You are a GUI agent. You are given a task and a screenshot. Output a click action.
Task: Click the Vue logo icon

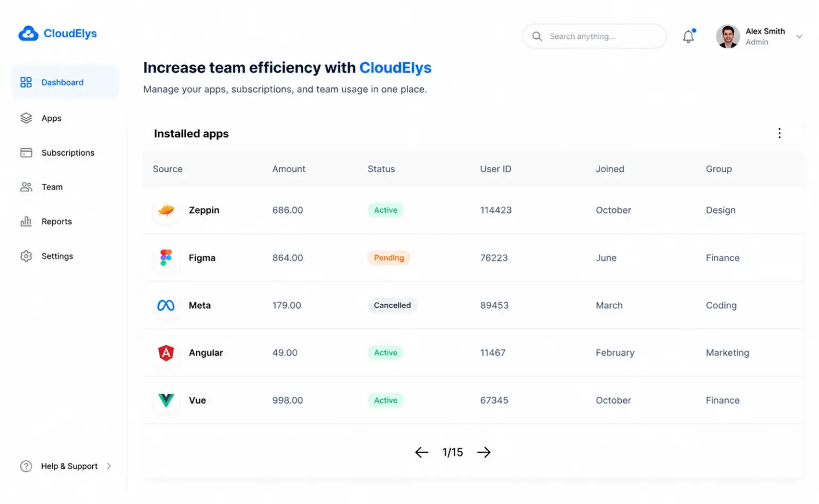[166, 400]
